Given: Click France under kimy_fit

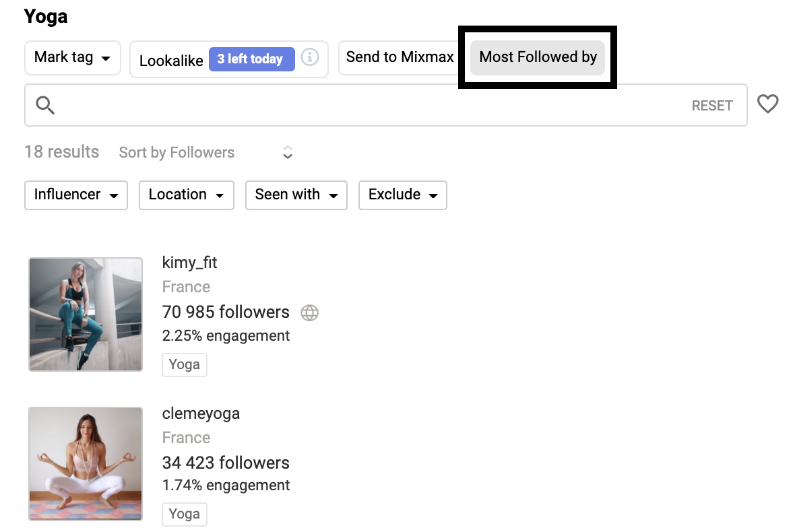Looking at the screenshot, I should pyautogui.click(x=186, y=287).
